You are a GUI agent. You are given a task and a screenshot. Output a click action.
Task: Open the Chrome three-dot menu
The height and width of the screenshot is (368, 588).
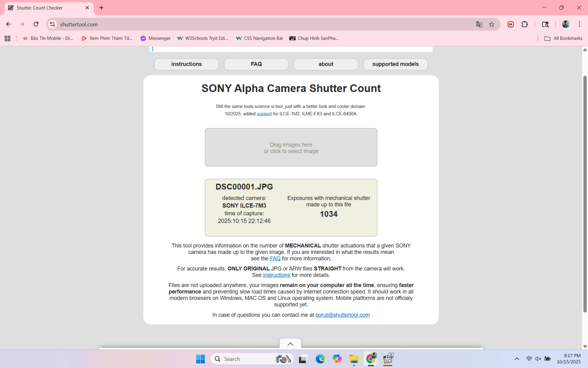tap(580, 24)
